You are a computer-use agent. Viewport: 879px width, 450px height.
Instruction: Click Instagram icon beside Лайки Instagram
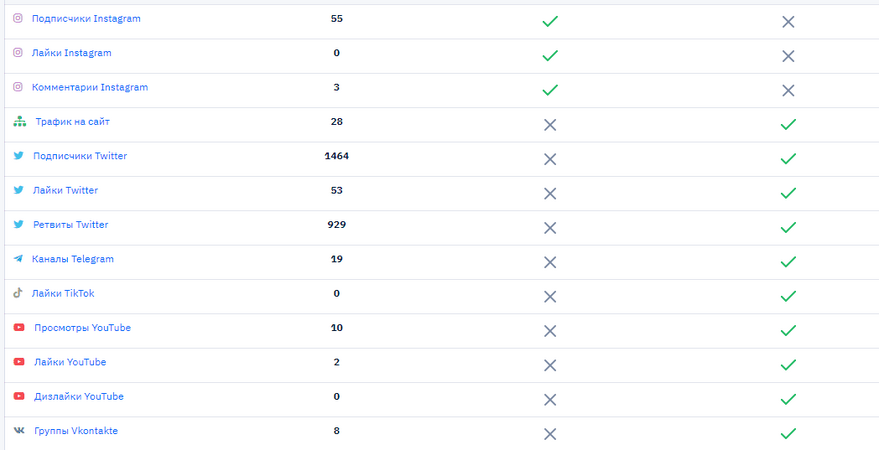click(x=18, y=53)
